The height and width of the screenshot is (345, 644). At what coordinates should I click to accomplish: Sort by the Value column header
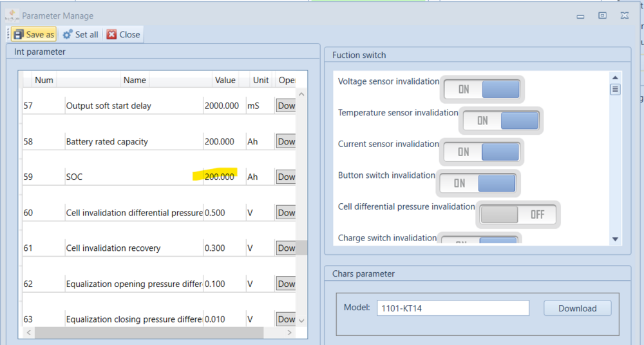click(x=225, y=80)
